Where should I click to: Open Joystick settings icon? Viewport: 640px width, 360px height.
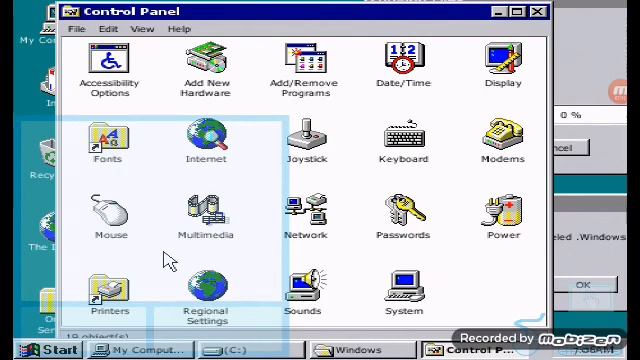point(307,134)
